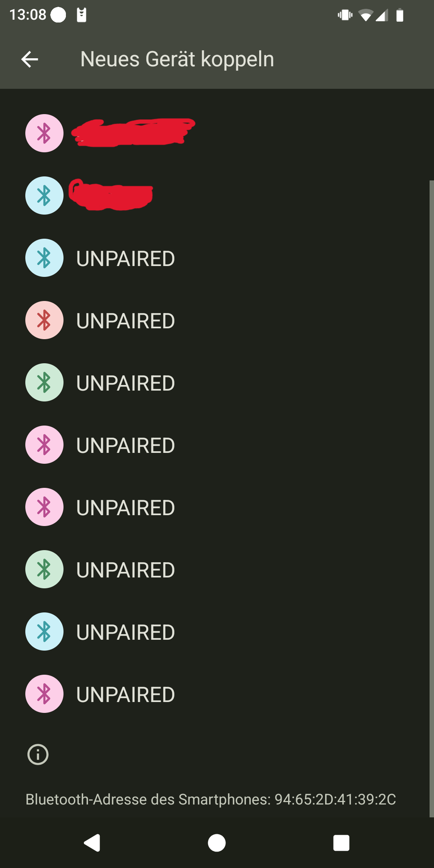Pair with the second red-scribbled device name

(111, 195)
